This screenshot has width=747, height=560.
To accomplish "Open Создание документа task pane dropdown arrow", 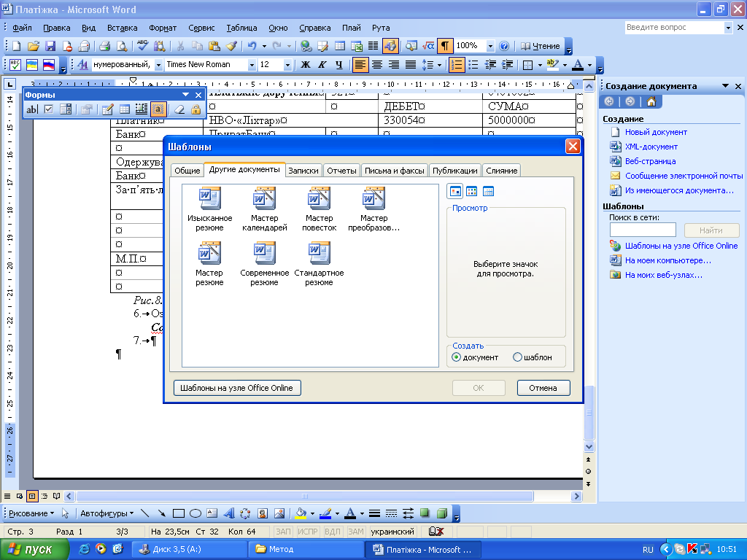I will tap(725, 86).
